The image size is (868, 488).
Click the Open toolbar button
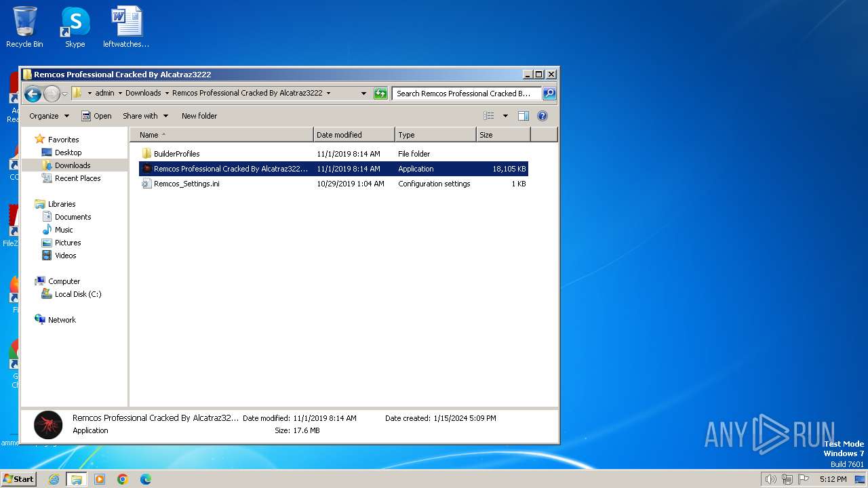click(x=96, y=116)
